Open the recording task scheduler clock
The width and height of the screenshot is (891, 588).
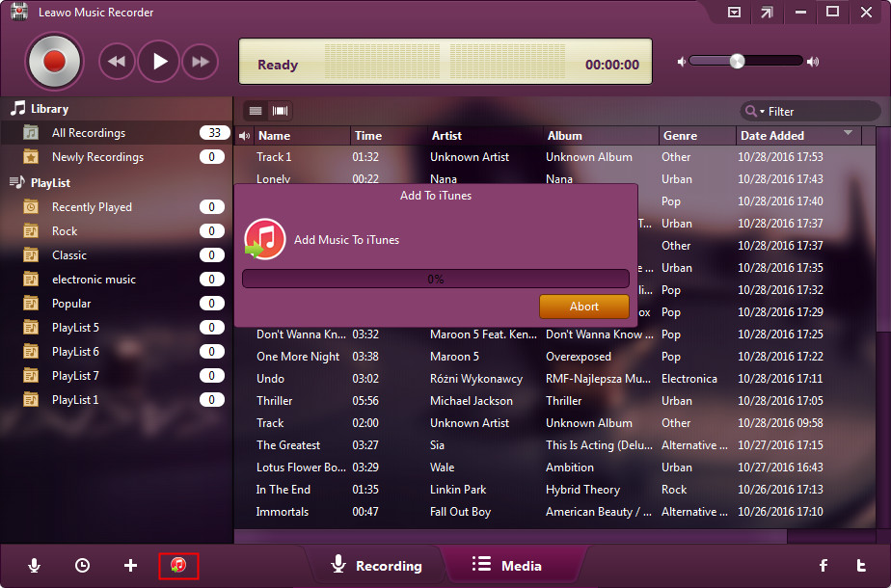(83, 566)
